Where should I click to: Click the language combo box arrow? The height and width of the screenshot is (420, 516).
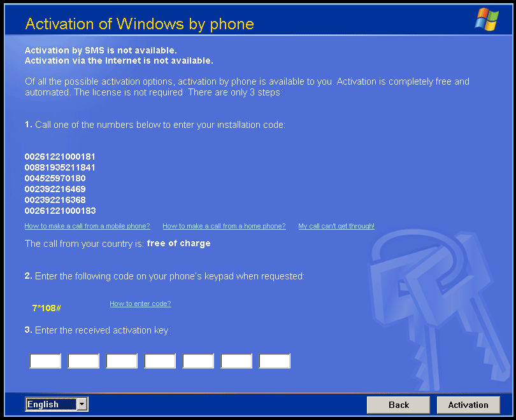82,404
